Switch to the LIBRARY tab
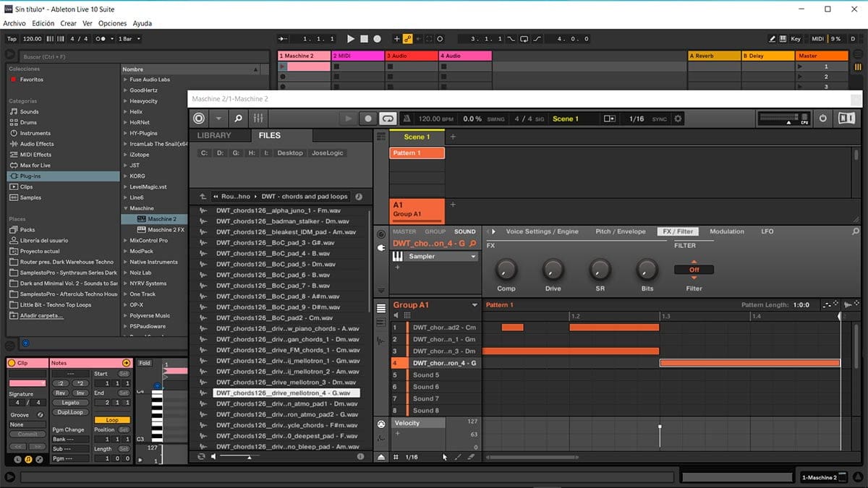The width and height of the screenshot is (868, 488). pos(215,135)
